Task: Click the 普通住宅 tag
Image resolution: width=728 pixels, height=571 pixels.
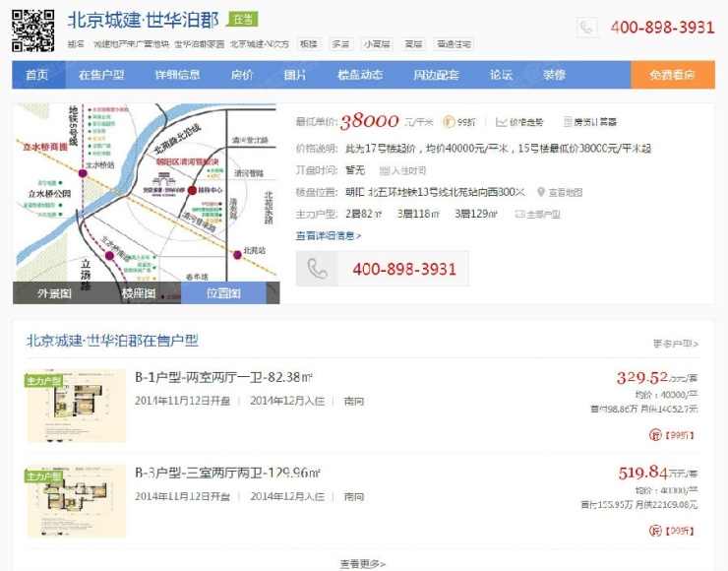Action: click(x=454, y=44)
